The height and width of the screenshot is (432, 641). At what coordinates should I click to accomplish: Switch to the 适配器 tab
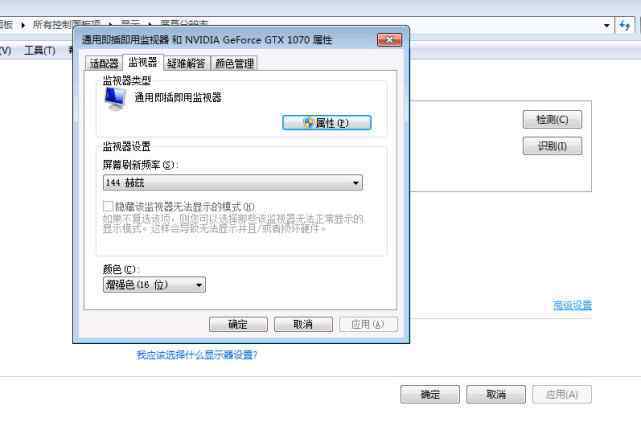coord(104,63)
